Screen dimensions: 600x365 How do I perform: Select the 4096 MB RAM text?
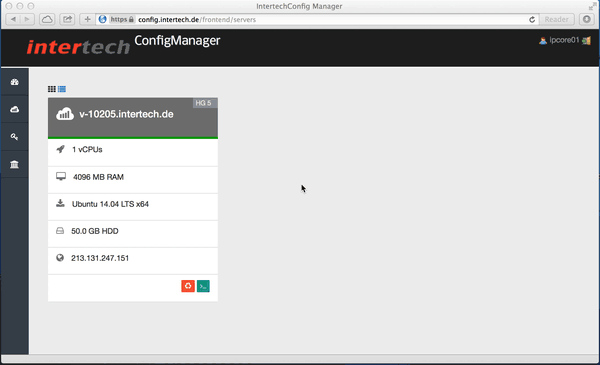click(98, 177)
